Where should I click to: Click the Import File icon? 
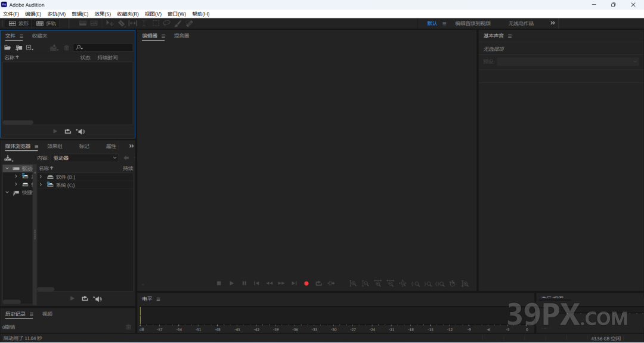[19, 48]
